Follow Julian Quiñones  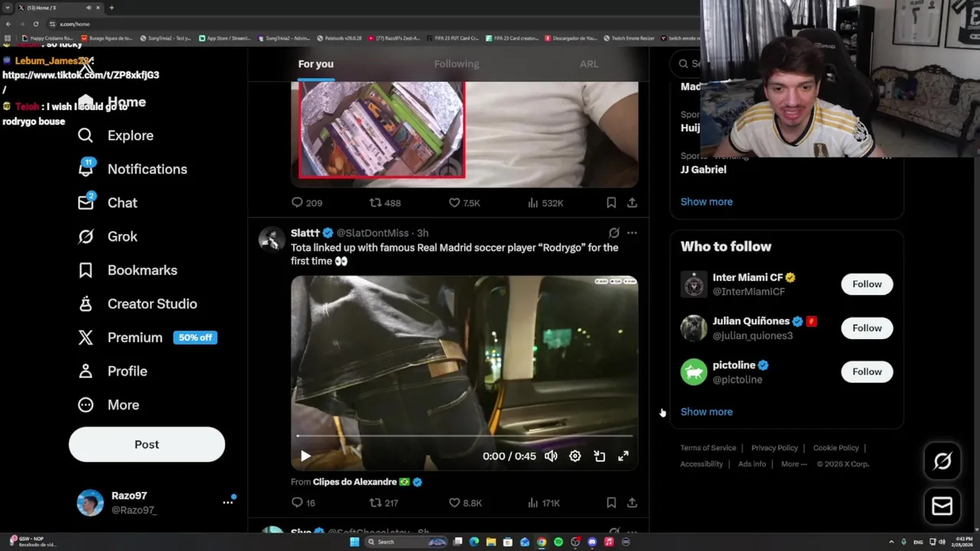[x=867, y=328]
